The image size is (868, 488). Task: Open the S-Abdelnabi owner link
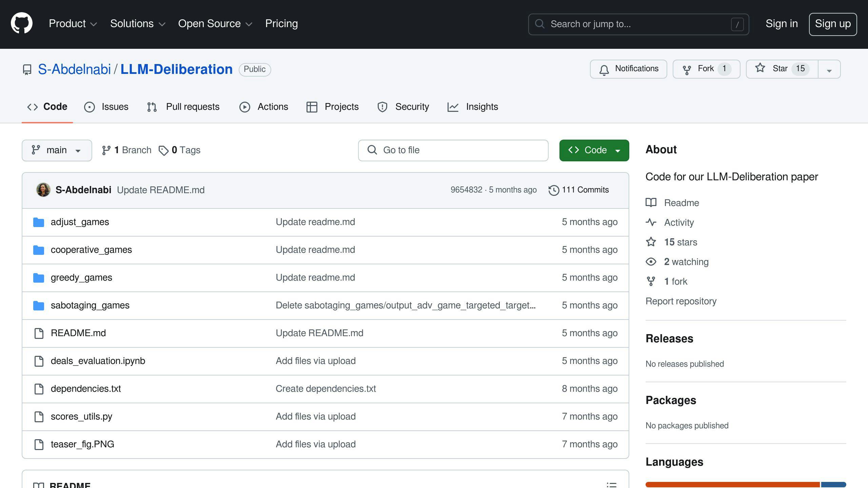tap(74, 69)
